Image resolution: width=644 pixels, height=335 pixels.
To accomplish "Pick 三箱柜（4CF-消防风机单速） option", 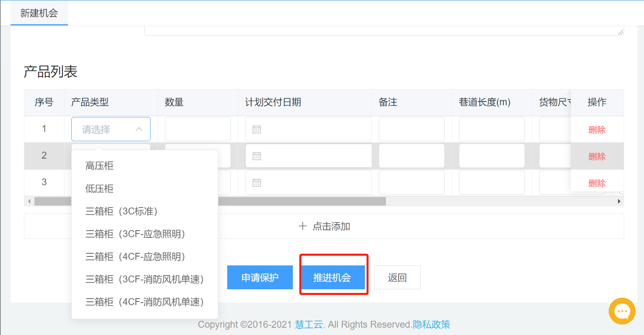I will [x=144, y=302].
